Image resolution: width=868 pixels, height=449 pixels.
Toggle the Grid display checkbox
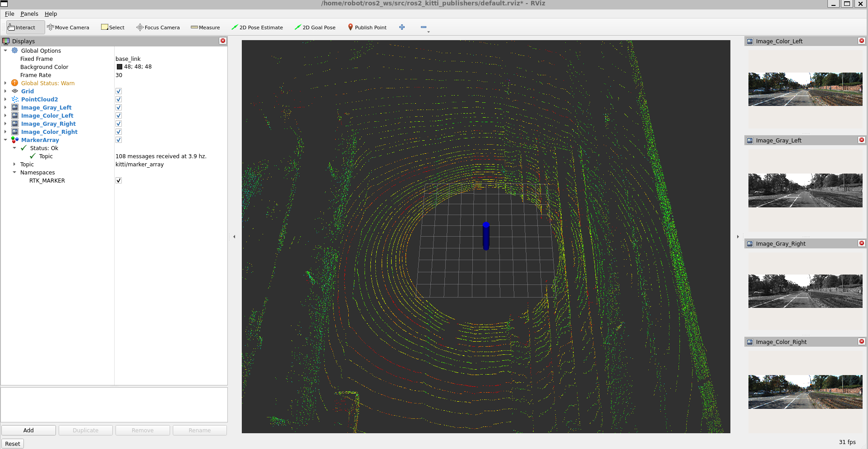click(x=119, y=92)
